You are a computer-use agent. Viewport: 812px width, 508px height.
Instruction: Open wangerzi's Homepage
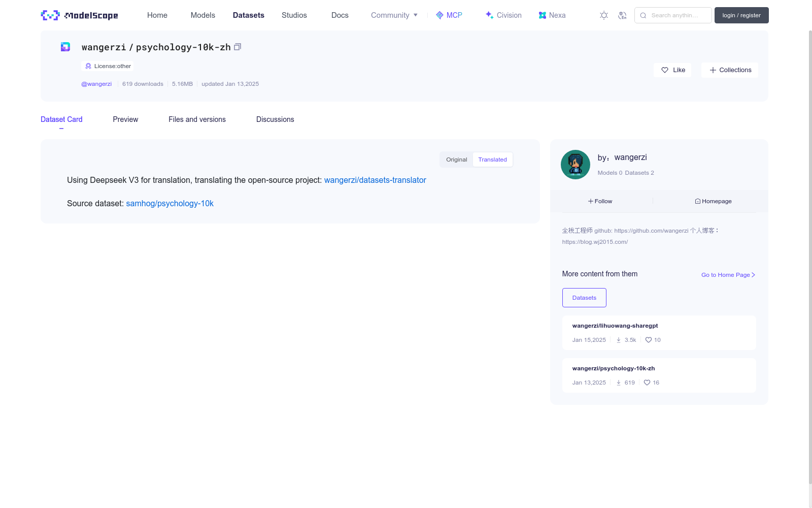(x=714, y=201)
